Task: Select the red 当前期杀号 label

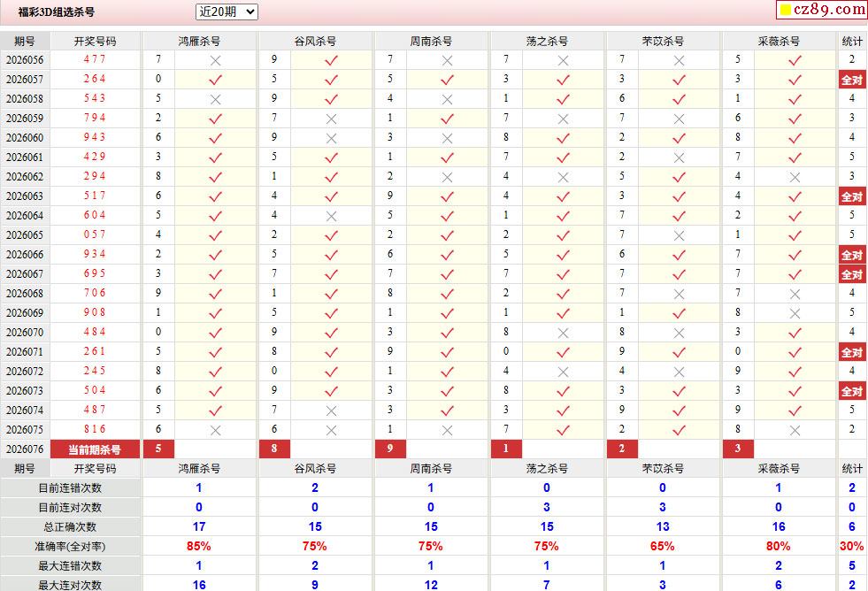Action: click(95, 449)
